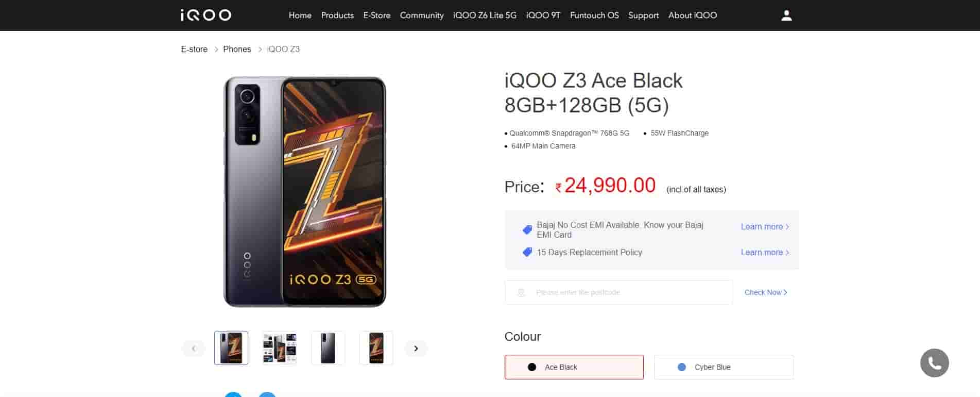This screenshot has width=980, height=397.
Task: Click the tag icon beside Replacement Policy
Action: [527, 252]
